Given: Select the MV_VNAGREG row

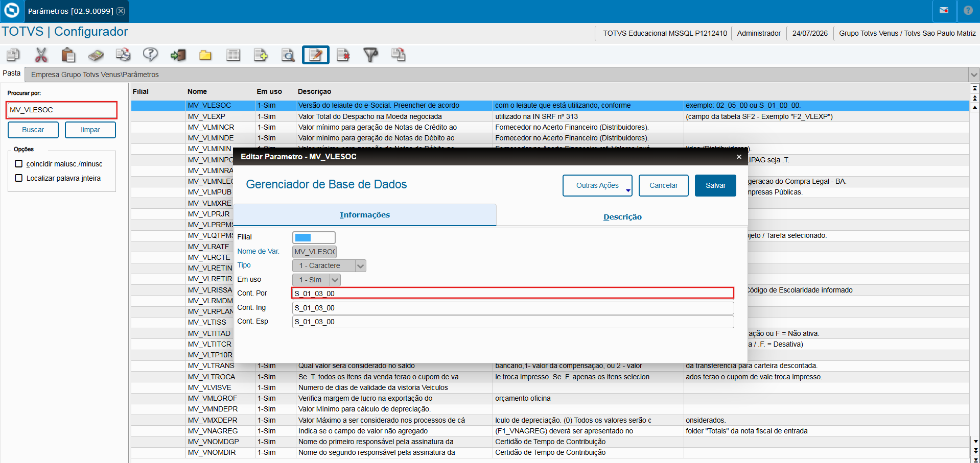Looking at the screenshot, I should 550,431.
